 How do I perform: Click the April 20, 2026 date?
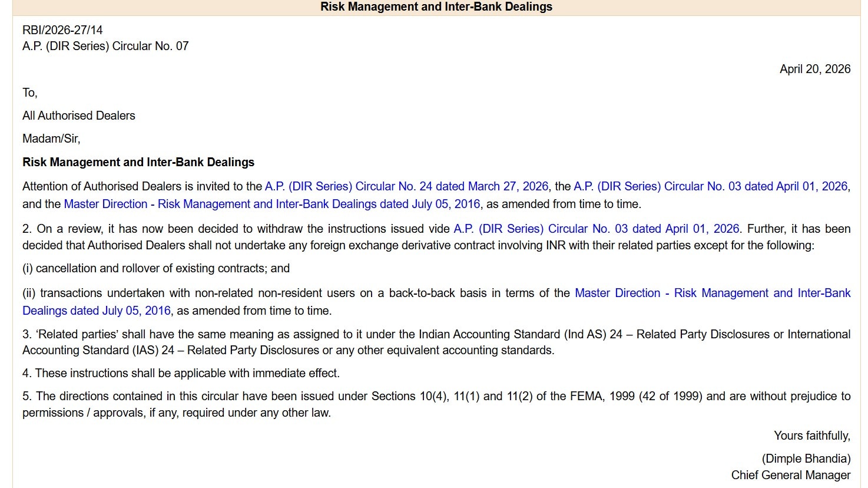tap(814, 69)
